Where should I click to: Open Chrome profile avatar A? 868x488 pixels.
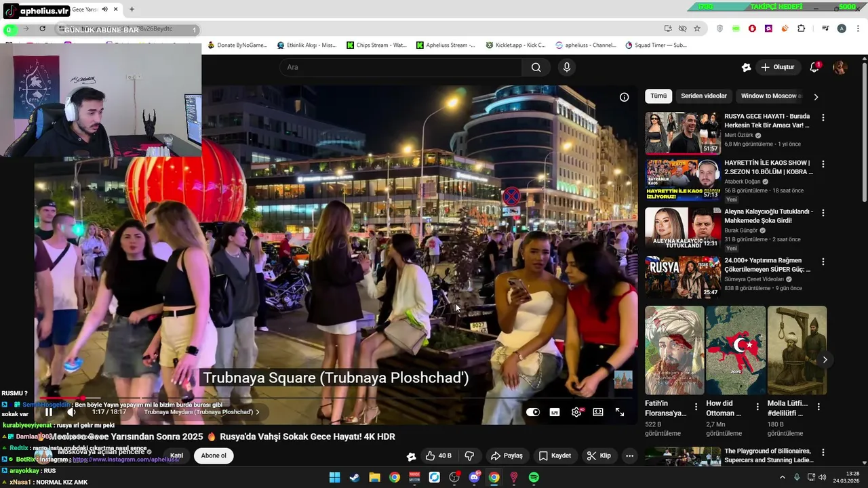click(x=842, y=28)
